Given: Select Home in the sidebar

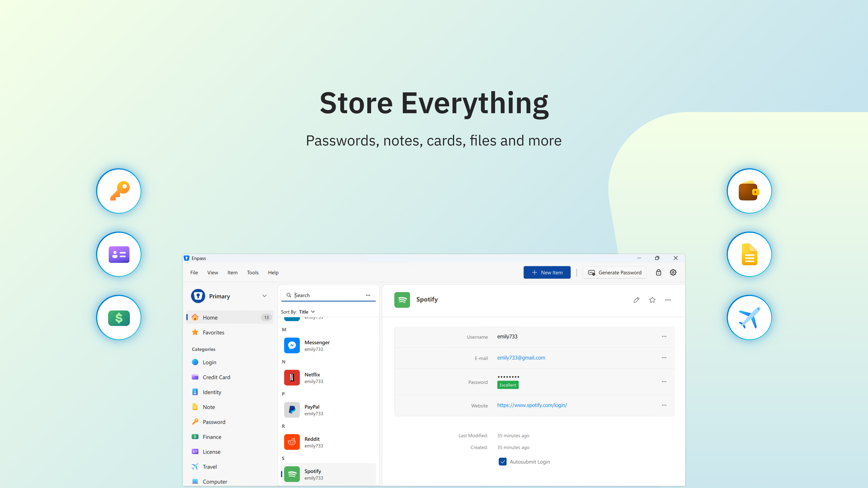Looking at the screenshot, I should pyautogui.click(x=230, y=317).
